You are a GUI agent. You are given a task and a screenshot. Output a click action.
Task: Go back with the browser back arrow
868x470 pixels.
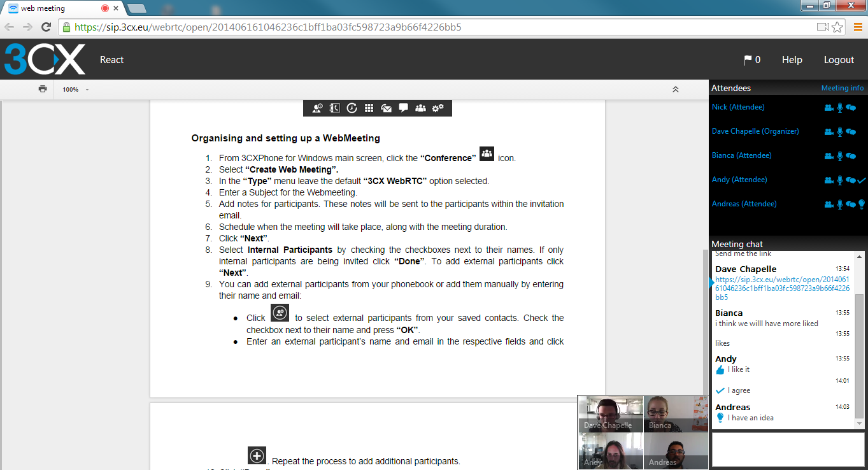click(10, 27)
